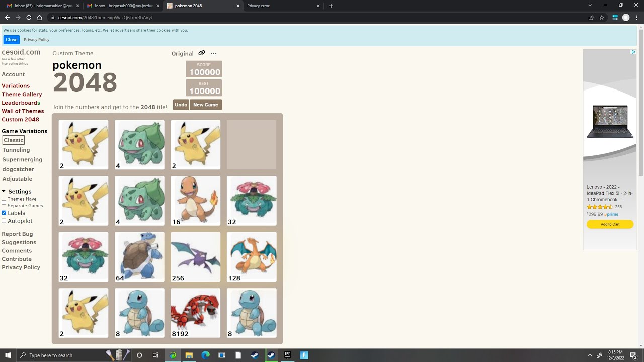Image resolution: width=644 pixels, height=362 pixels.
Task: Open the Comments link
Action: (17, 251)
